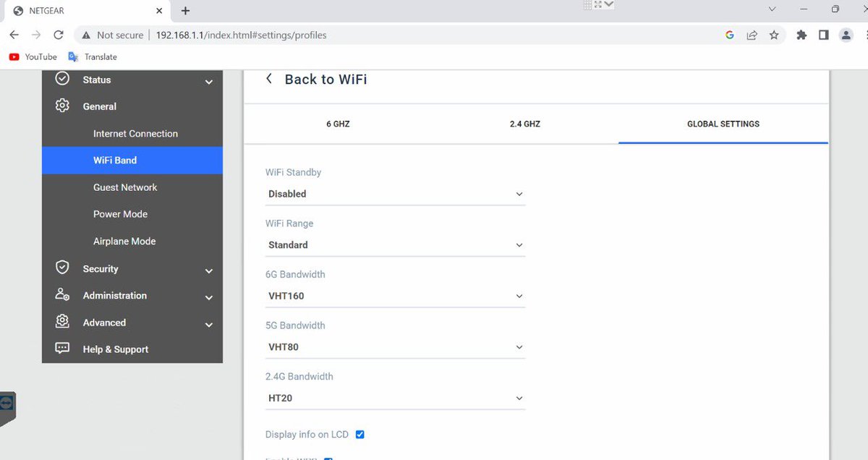Click the browser forward arrow
The height and width of the screenshot is (460, 868).
click(x=36, y=35)
